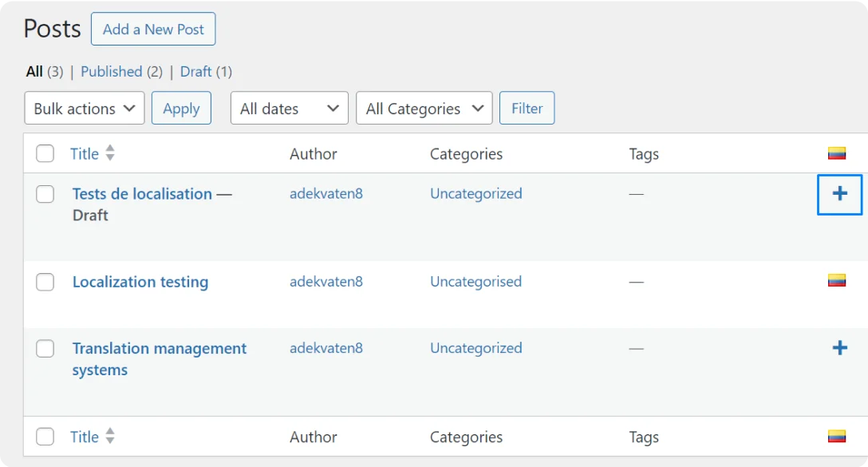Check the box next to Localization testing

click(x=45, y=282)
